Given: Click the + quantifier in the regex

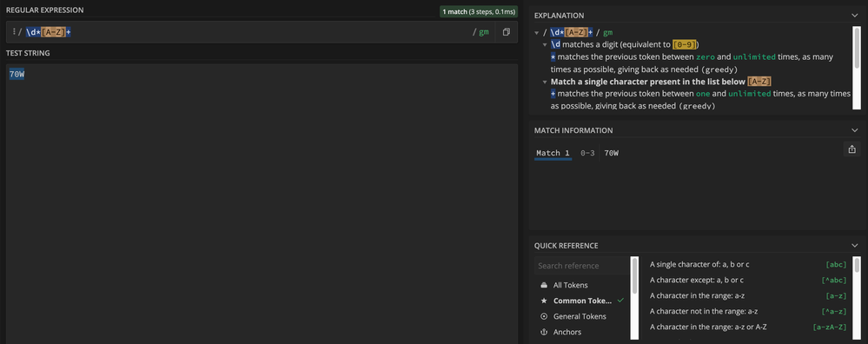Looking at the screenshot, I should tap(68, 32).
